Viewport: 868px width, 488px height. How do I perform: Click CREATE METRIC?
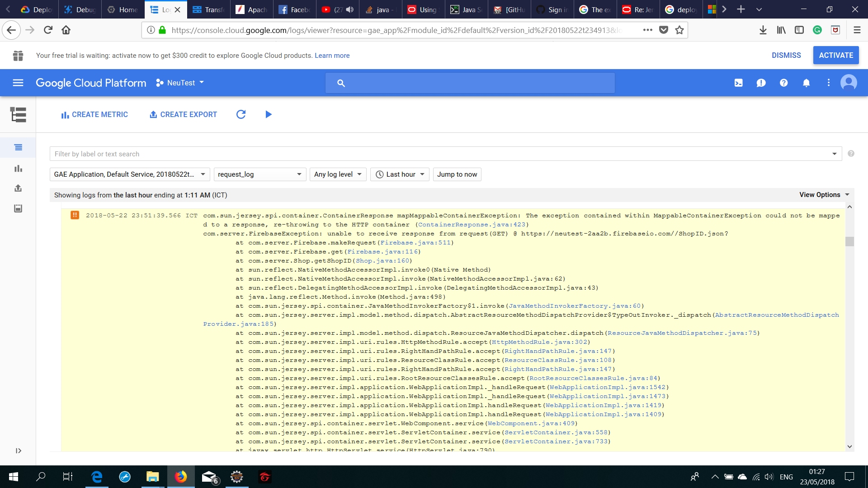94,114
